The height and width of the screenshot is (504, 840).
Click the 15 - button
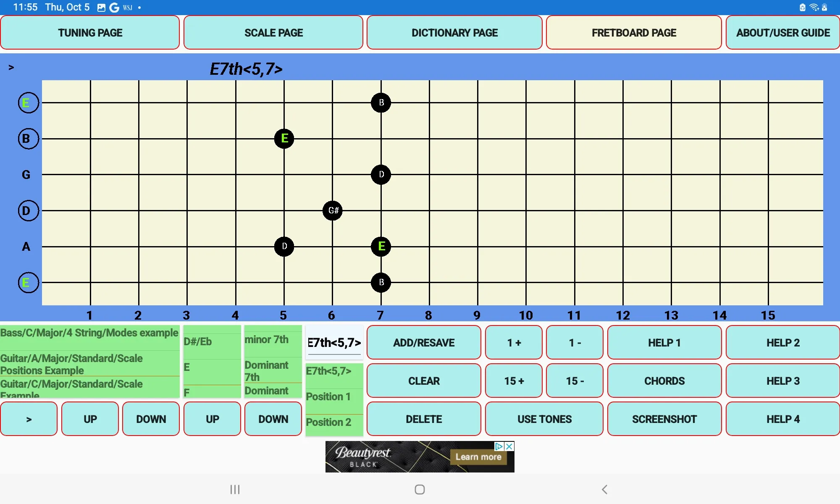(x=575, y=381)
